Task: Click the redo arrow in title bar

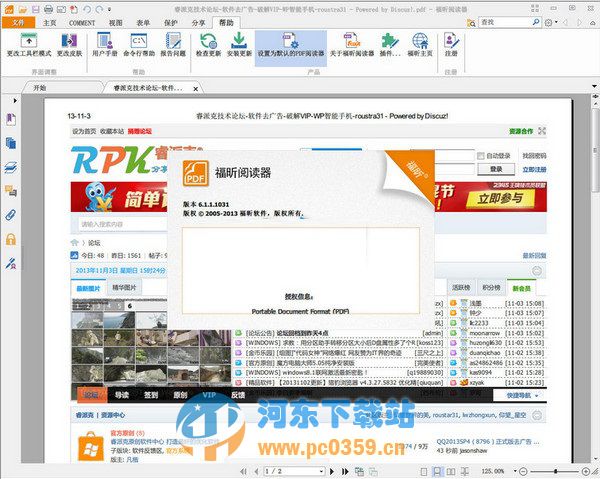Action: click(x=99, y=9)
